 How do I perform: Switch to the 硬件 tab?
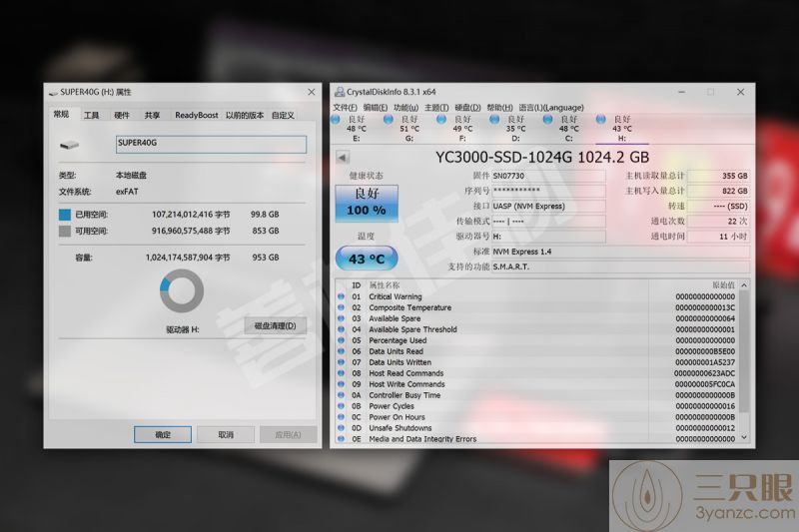122,116
